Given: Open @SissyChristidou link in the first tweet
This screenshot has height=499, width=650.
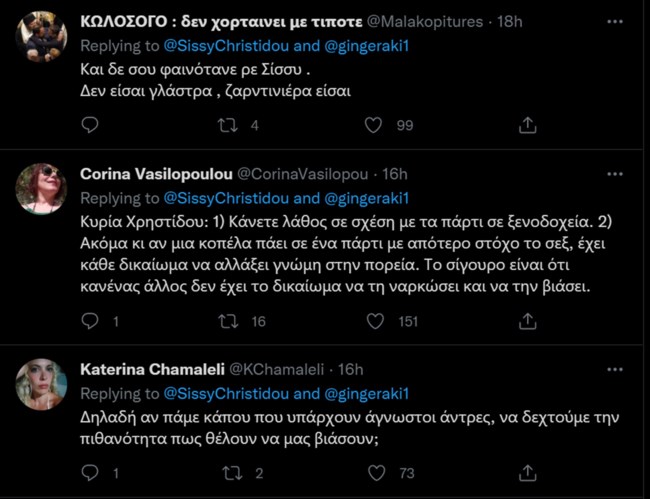Looking at the screenshot, I should (x=226, y=48).
